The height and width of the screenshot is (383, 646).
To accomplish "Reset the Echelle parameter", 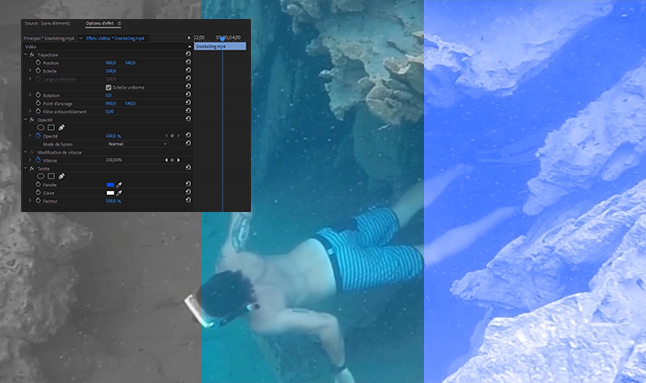I will (188, 70).
